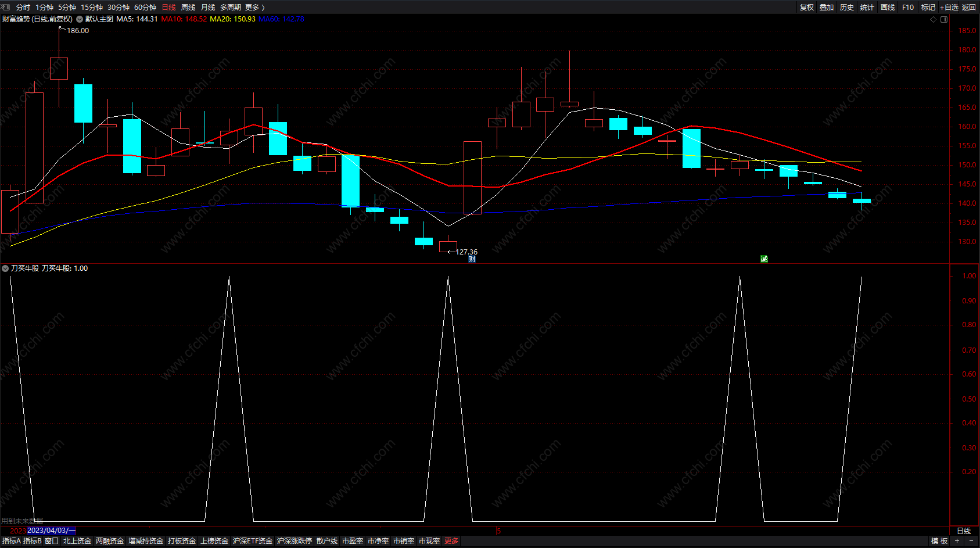The width and height of the screenshot is (980, 548).
Task: Show the 打板资金 indicator
Action: click(x=182, y=541)
